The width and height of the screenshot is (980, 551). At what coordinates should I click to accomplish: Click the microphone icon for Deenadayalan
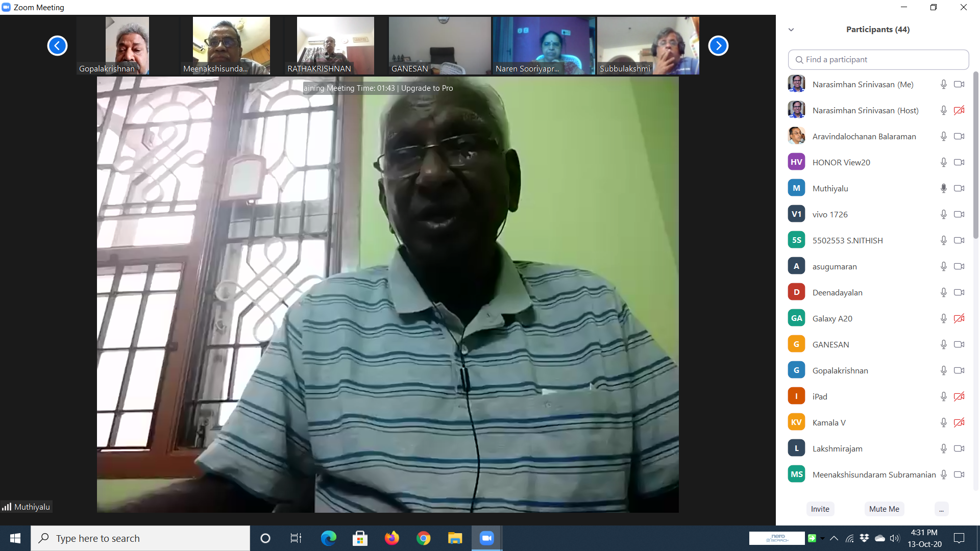pyautogui.click(x=943, y=292)
